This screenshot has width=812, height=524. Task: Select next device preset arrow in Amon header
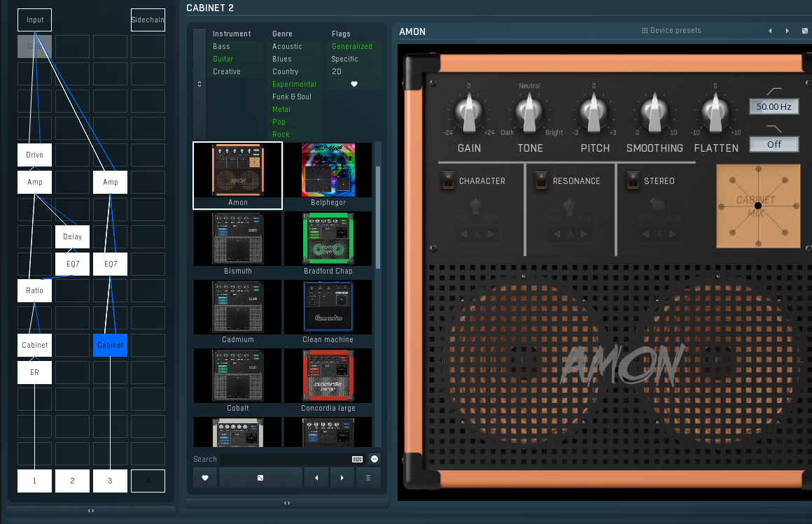coord(787,31)
